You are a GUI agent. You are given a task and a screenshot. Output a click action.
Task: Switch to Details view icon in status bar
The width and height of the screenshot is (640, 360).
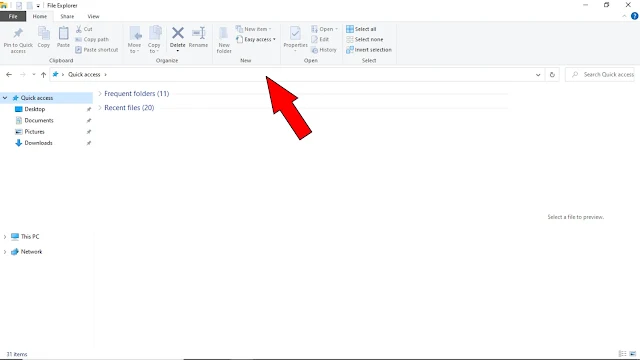pos(622,354)
